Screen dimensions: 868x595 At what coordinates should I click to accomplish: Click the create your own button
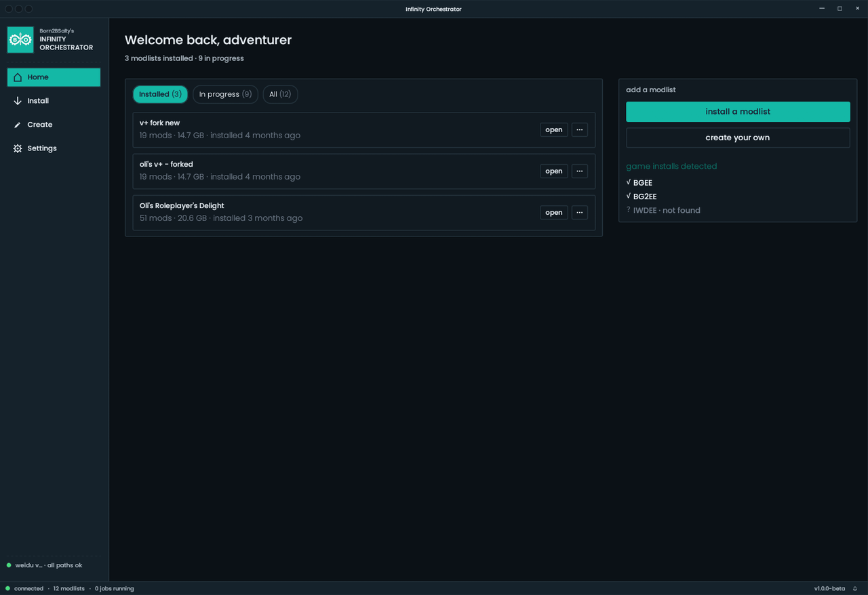[x=738, y=138]
